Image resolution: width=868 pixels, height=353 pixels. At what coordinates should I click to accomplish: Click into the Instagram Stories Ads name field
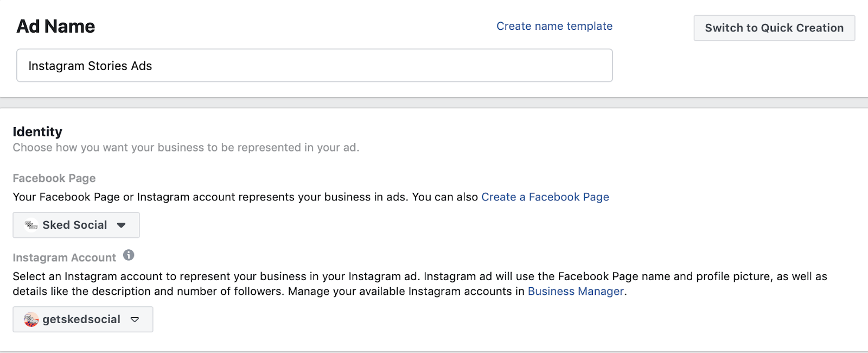click(315, 66)
